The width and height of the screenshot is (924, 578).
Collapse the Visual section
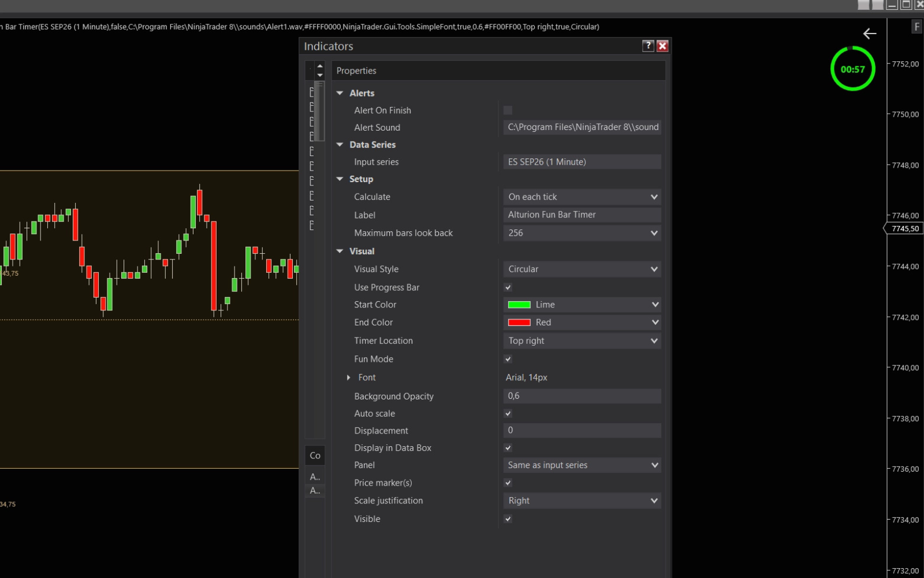[x=340, y=251]
